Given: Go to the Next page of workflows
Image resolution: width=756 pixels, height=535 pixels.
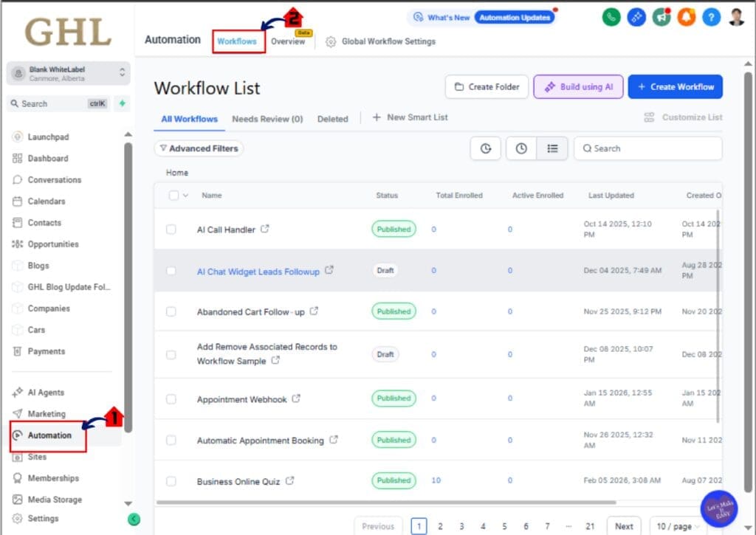Looking at the screenshot, I should (x=623, y=526).
